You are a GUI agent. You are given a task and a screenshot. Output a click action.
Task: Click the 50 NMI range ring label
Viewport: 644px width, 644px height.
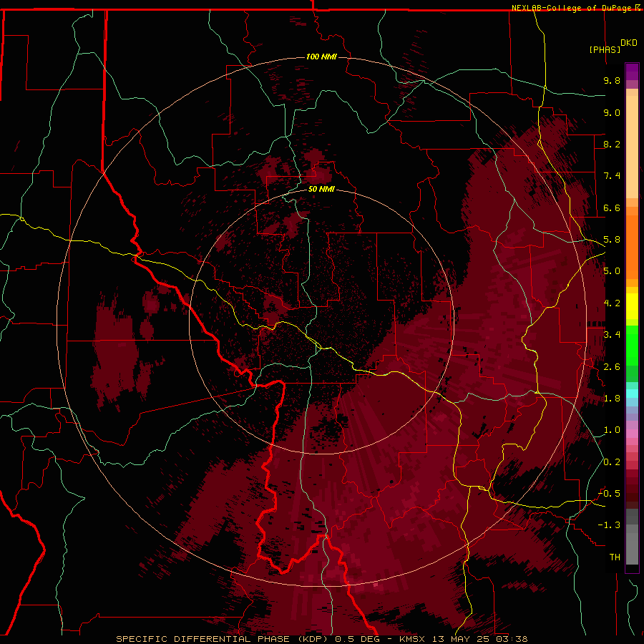[x=321, y=189]
